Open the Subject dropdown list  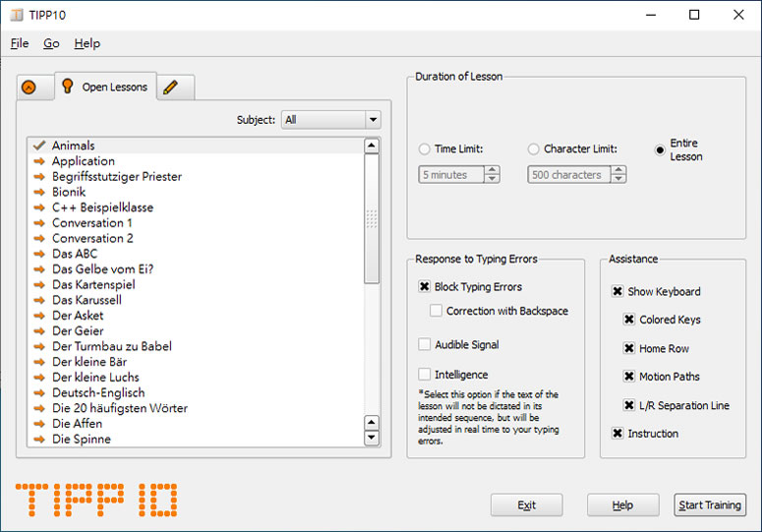coord(331,120)
